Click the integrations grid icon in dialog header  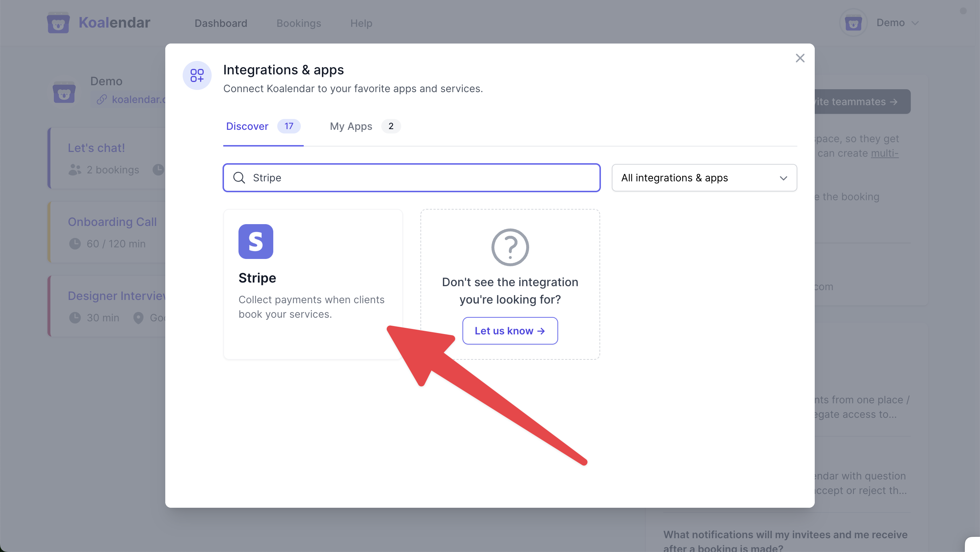pyautogui.click(x=197, y=75)
